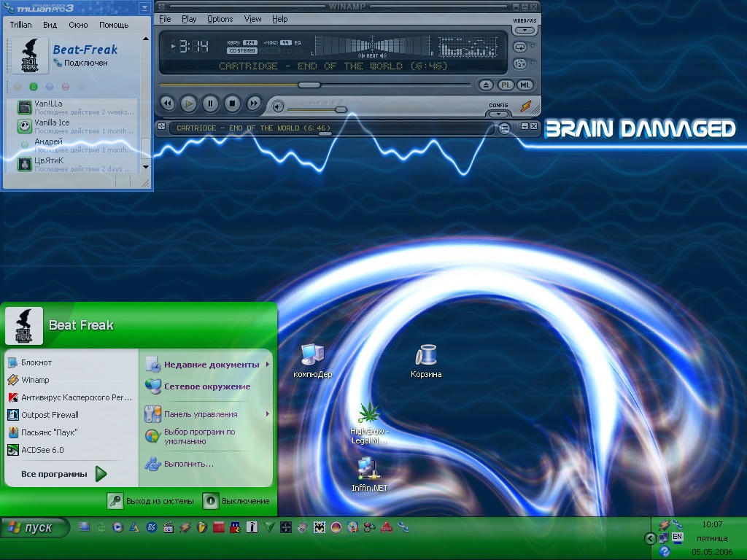Open the Winamp View menu
This screenshot has height=560, width=747.
pos(252,19)
